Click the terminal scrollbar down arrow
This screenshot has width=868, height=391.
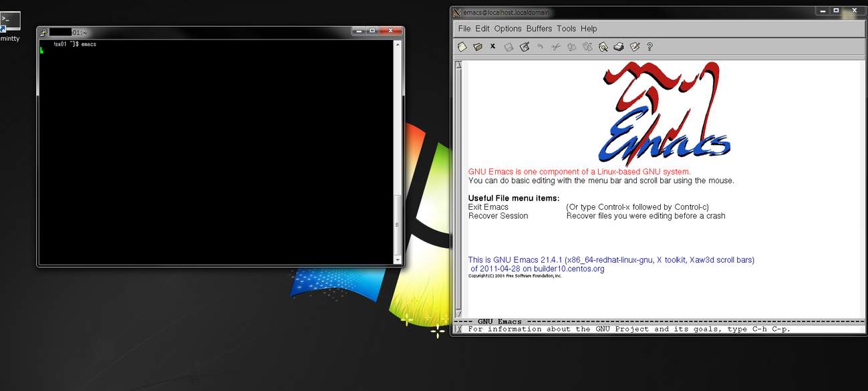click(398, 260)
